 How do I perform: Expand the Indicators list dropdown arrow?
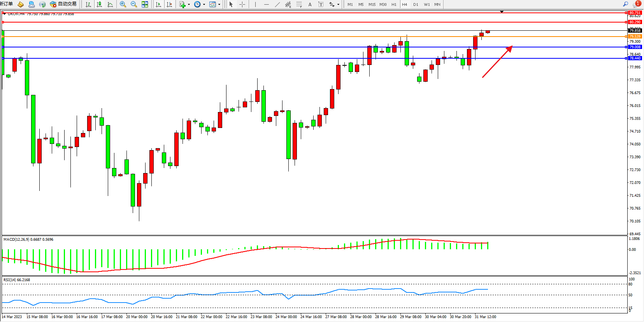[x=189, y=5]
